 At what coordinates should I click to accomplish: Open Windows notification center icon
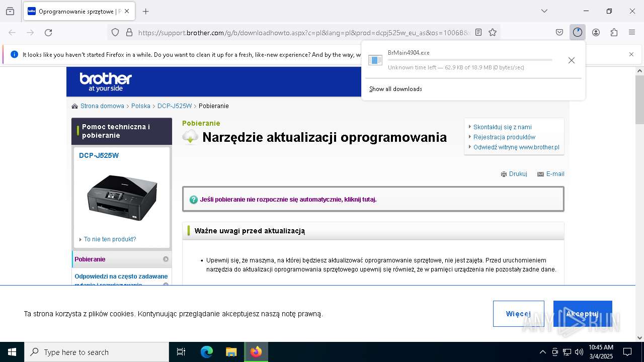(627, 352)
